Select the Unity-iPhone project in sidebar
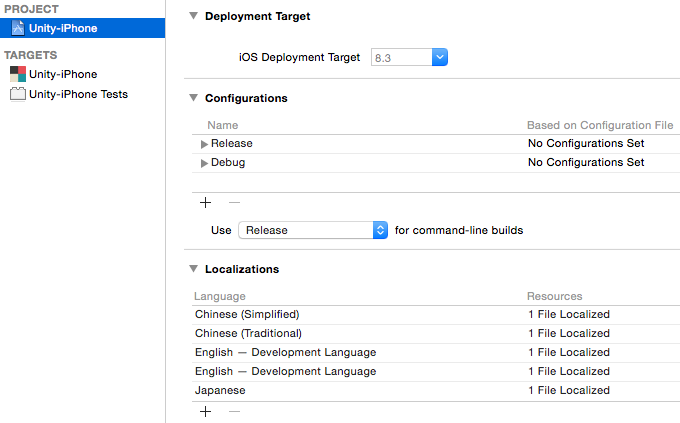The height and width of the screenshot is (423, 680). [x=82, y=28]
